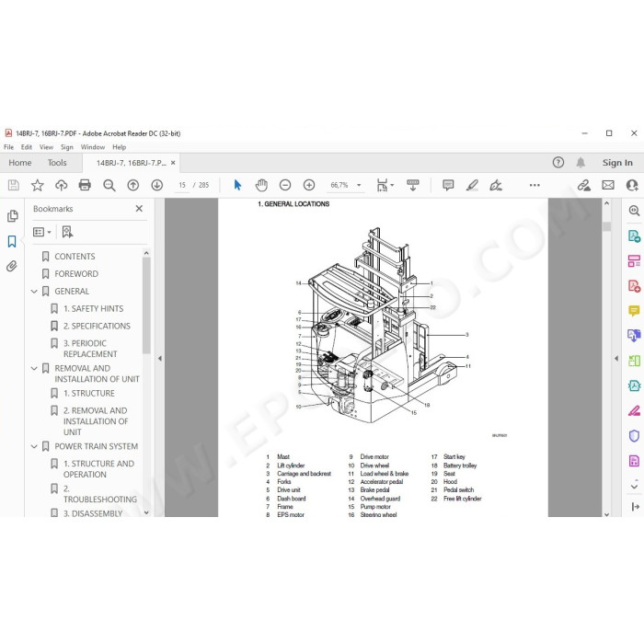
Task: Open Create PDF tool in right pane
Action: click(634, 285)
